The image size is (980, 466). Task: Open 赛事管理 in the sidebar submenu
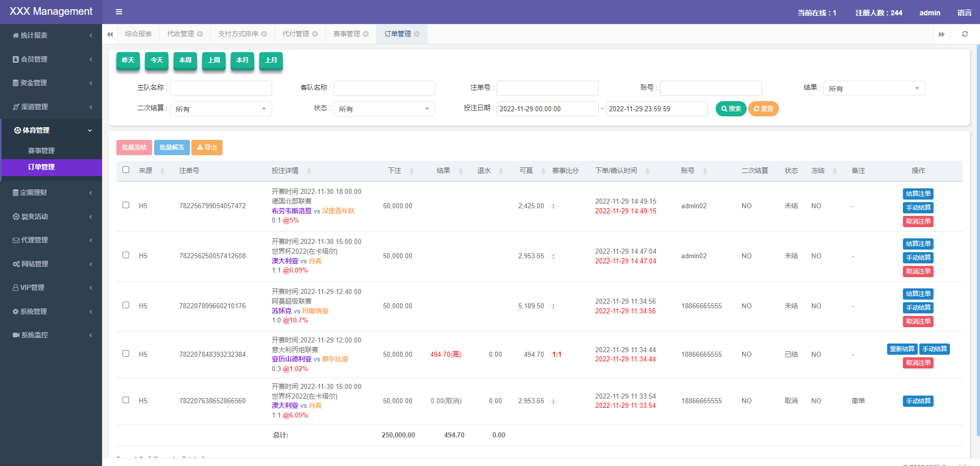pos(41,151)
